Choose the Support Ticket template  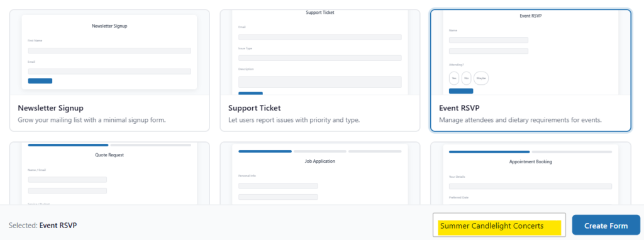point(320,70)
